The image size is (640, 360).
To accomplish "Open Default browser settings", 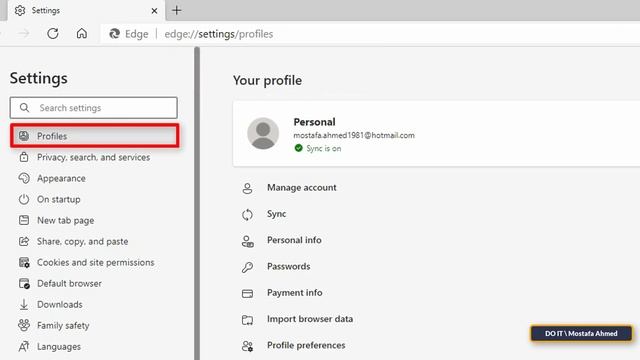I will [69, 283].
